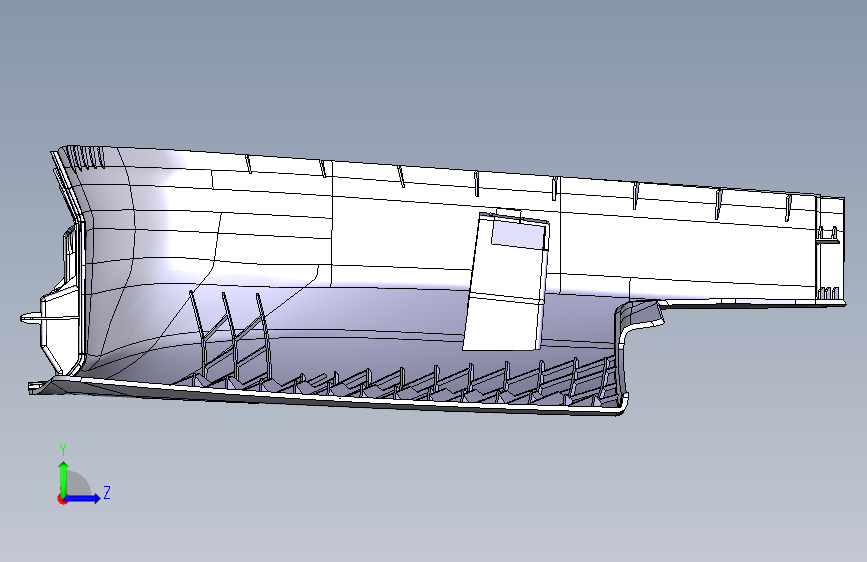This screenshot has height=562, width=867.
Task: Click the green Y axis arrow
Action: [x=64, y=478]
